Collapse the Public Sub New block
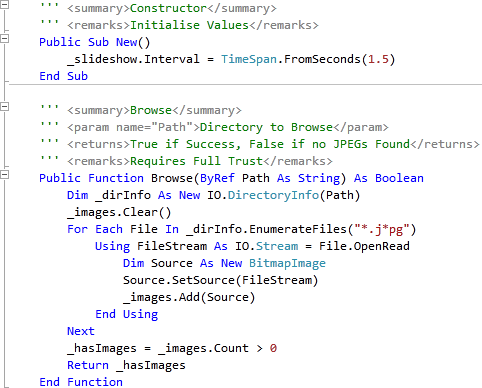482x388 pixels. coord(4,39)
